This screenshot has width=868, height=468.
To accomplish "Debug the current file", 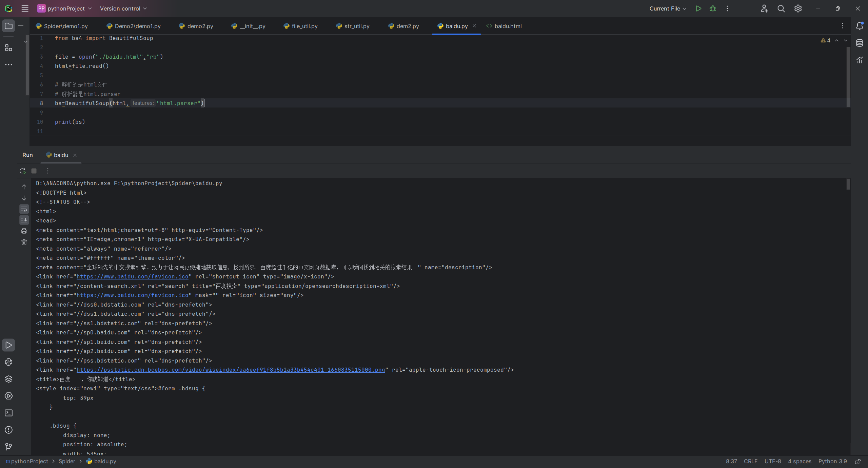I will coord(713,8).
